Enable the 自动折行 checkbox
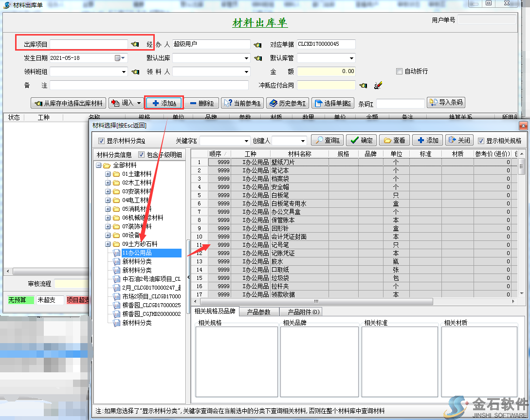This screenshot has height=420, width=530. [x=400, y=72]
